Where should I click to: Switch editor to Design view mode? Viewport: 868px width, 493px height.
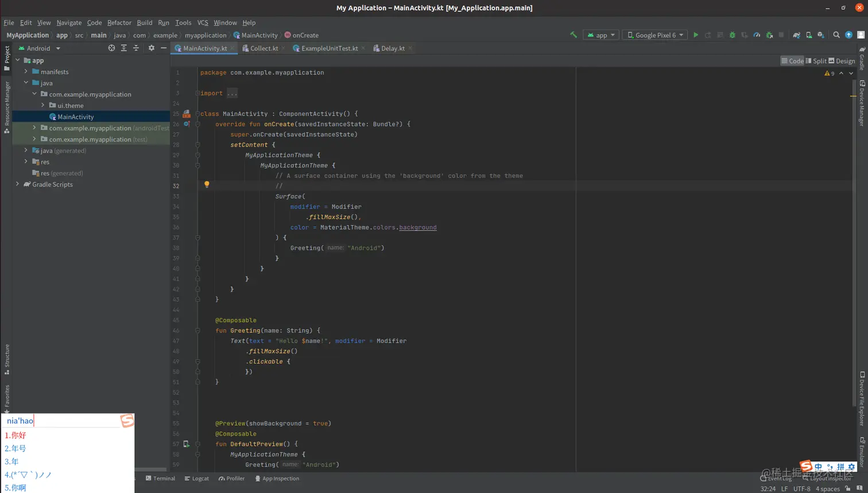(x=842, y=61)
